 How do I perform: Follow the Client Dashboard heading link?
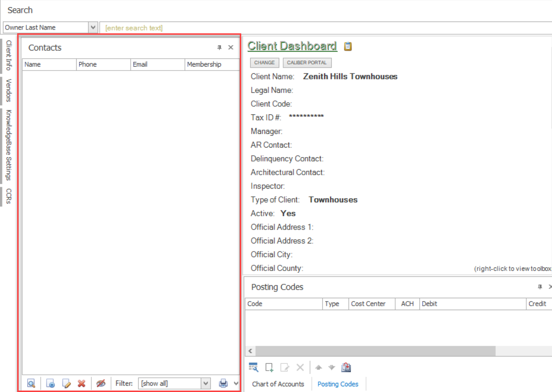click(292, 46)
